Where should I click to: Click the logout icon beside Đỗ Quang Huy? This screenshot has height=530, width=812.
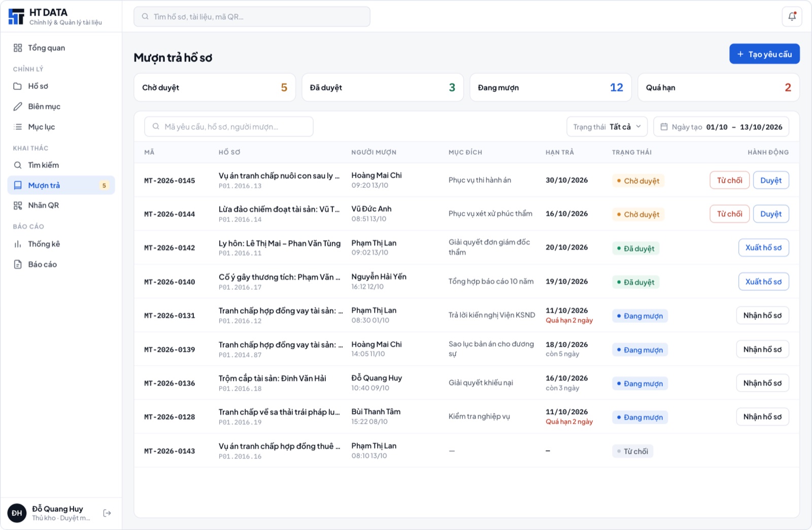(x=107, y=513)
